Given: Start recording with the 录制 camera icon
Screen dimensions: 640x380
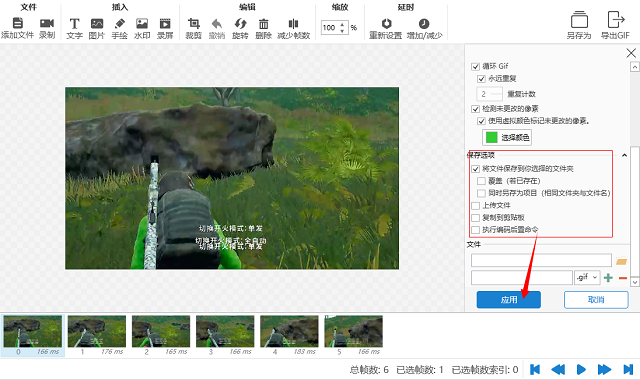Looking at the screenshot, I should [x=47, y=23].
